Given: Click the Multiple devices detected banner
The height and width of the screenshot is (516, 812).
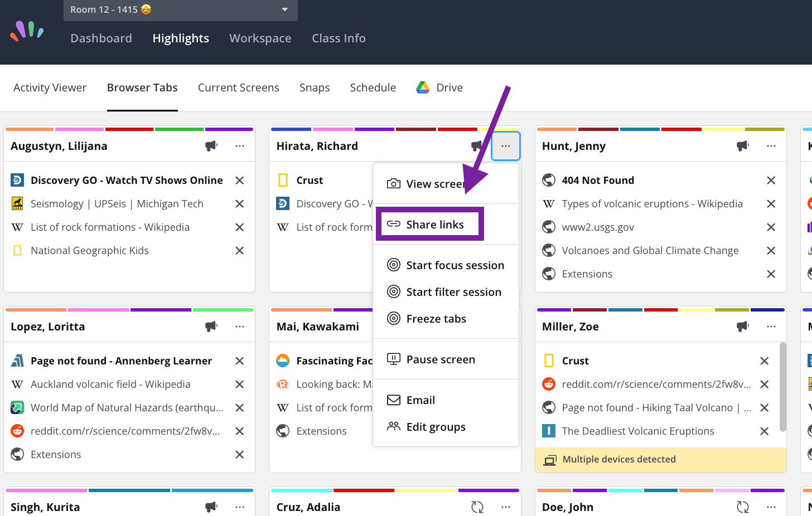Looking at the screenshot, I should point(661,460).
